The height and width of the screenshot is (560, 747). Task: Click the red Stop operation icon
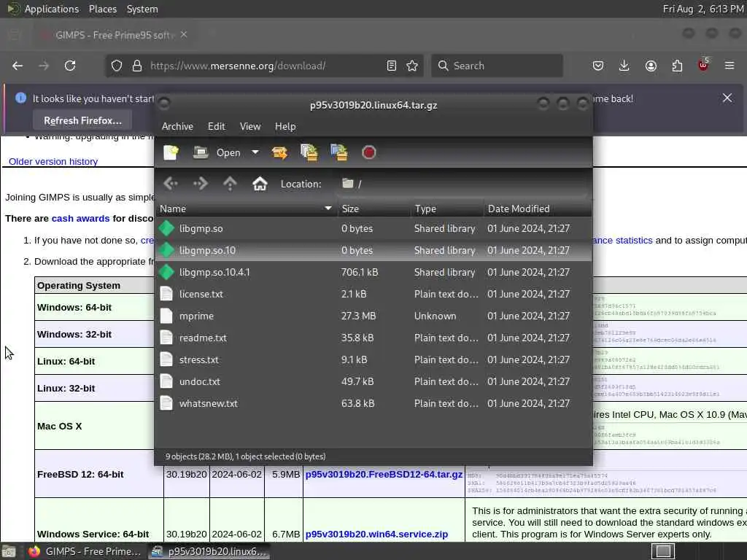pos(368,153)
